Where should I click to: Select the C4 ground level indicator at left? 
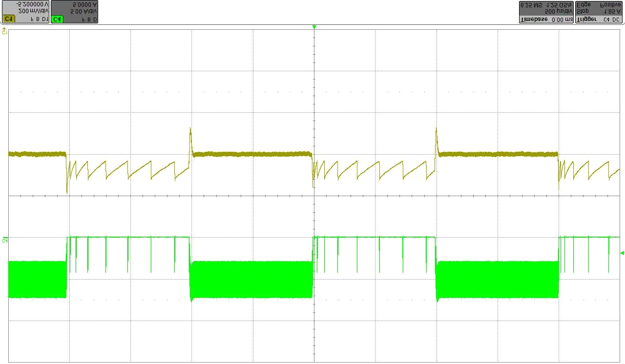coord(5,239)
